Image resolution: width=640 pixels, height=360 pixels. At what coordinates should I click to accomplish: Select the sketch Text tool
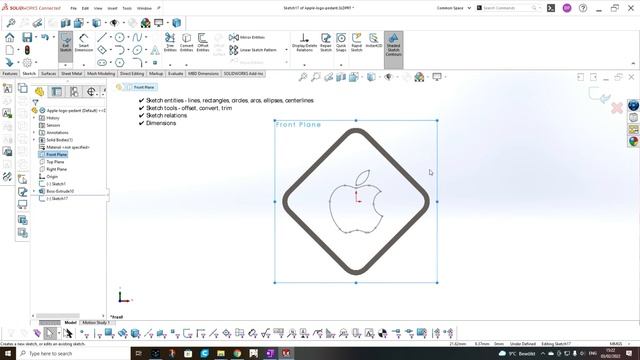155,50
